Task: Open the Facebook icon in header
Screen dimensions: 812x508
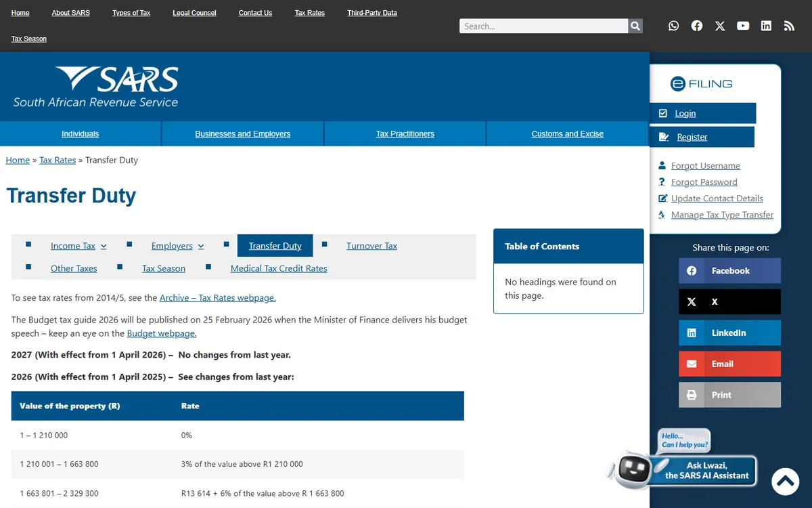Action: (x=697, y=26)
